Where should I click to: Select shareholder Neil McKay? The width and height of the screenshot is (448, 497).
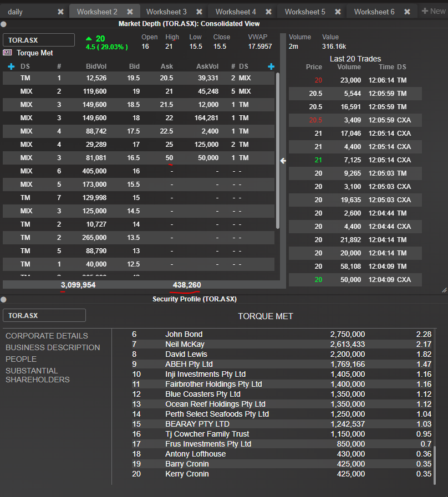tap(282, 344)
